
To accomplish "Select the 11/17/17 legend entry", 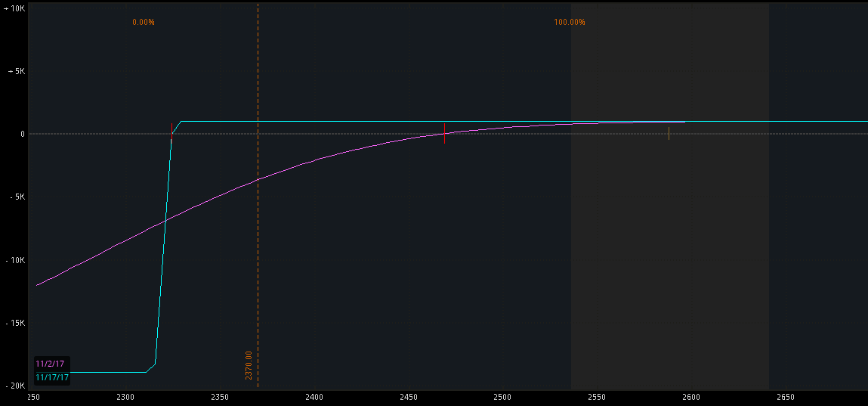I will tap(52, 377).
